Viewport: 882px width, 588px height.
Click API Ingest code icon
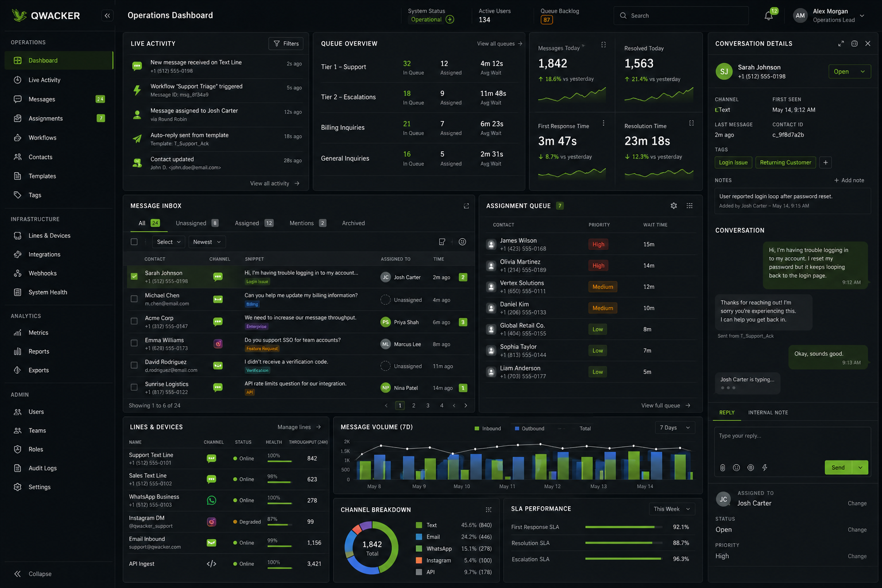point(211,564)
